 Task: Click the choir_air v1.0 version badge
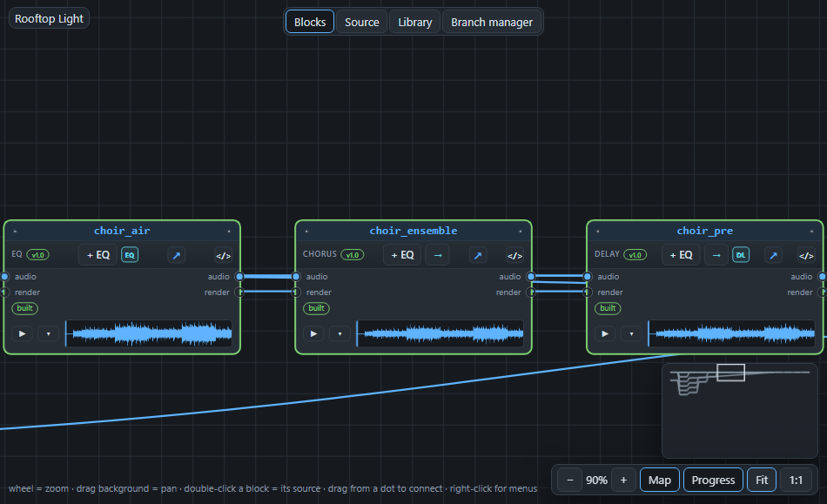coord(38,255)
